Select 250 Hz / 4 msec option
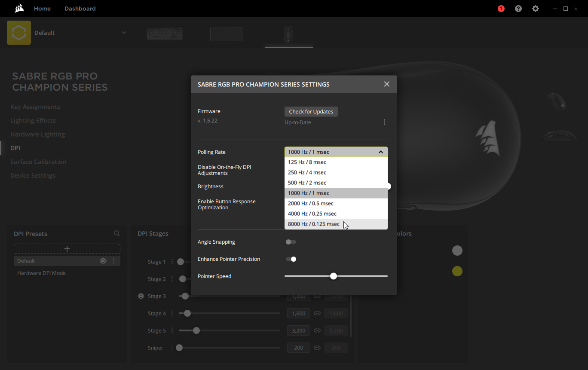588x370 pixels. click(336, 173)
